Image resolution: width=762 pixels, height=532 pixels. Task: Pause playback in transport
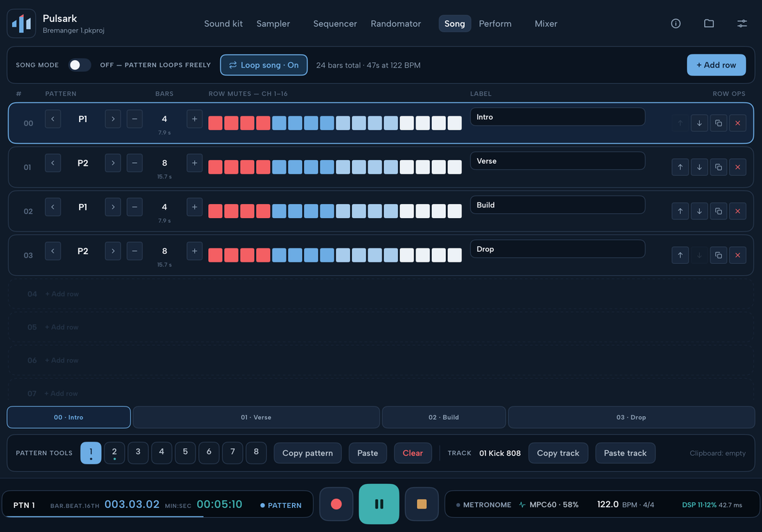[379, 504]
